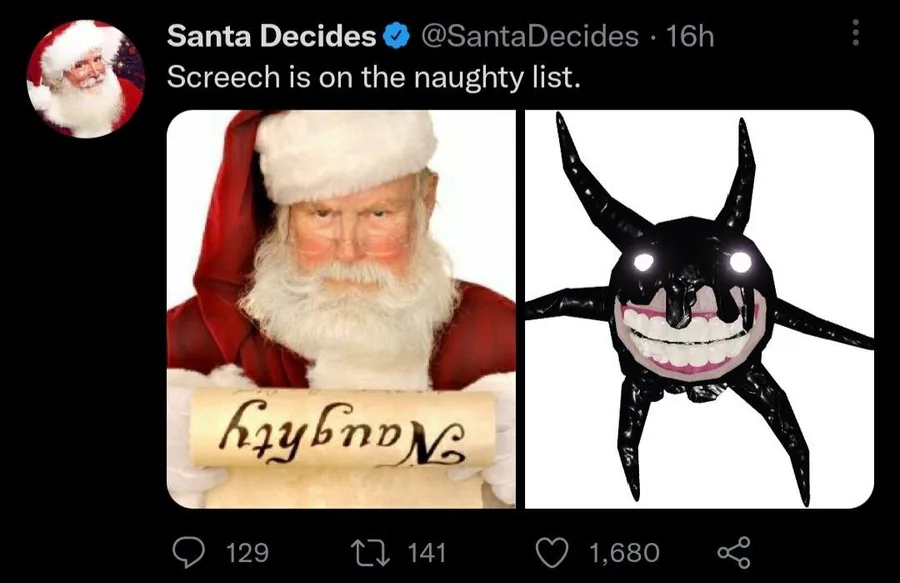Open the Santa Decides display name
Viewport: 900px width, 583px height.
coord(271,38)
